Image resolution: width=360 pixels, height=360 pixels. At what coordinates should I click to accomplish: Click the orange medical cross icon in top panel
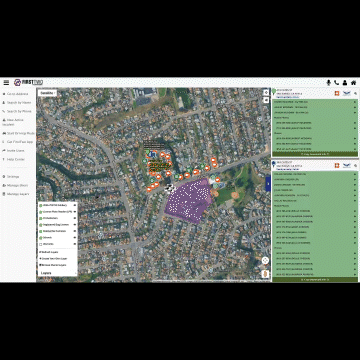point(337,93)
